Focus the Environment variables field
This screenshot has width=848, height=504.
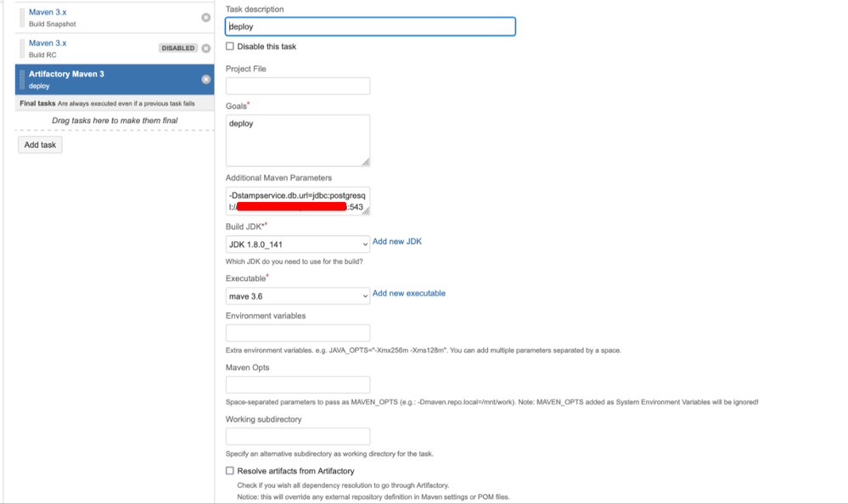point(298,333)
